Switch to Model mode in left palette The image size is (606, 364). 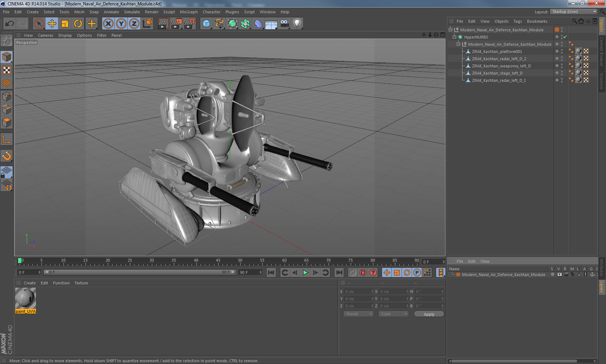[7, 57]
